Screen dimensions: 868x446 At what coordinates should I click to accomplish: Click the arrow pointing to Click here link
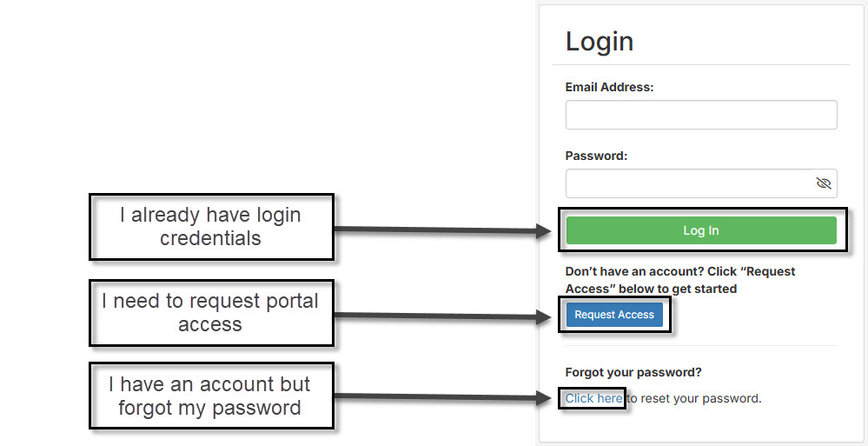click(x=443, y=398)
